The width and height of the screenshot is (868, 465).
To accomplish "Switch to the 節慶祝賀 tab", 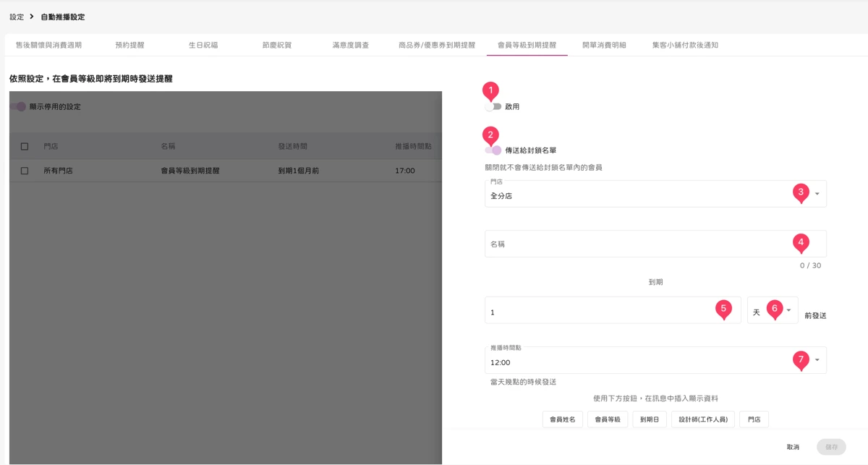I will point(277,45).
